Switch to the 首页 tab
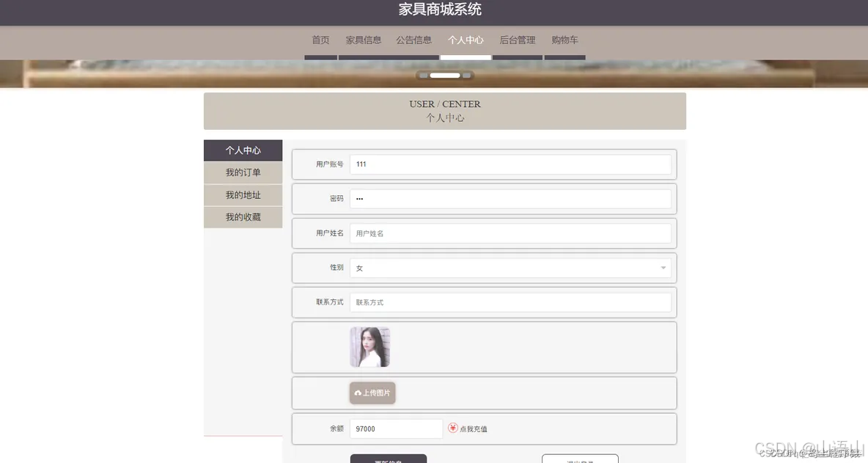 320,40
